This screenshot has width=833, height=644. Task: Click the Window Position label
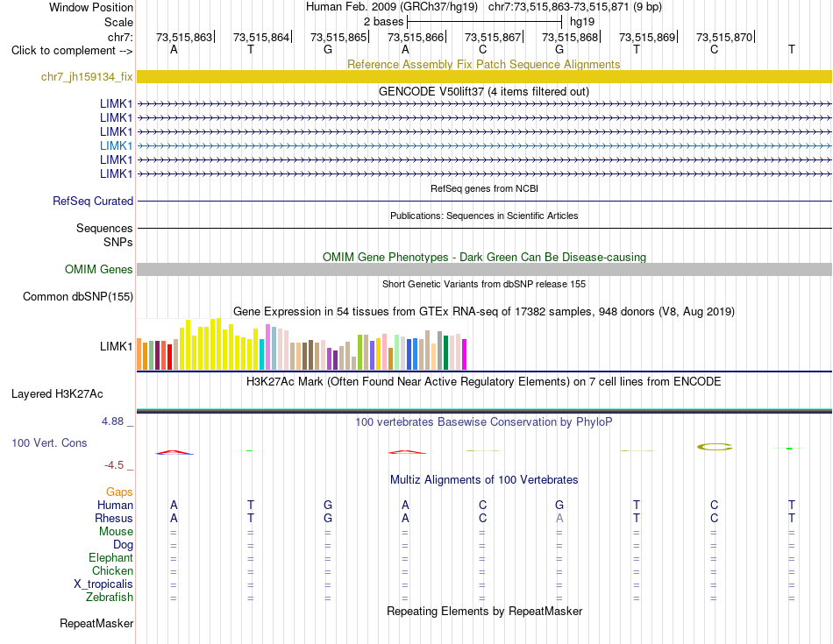(x=91, y=7)
